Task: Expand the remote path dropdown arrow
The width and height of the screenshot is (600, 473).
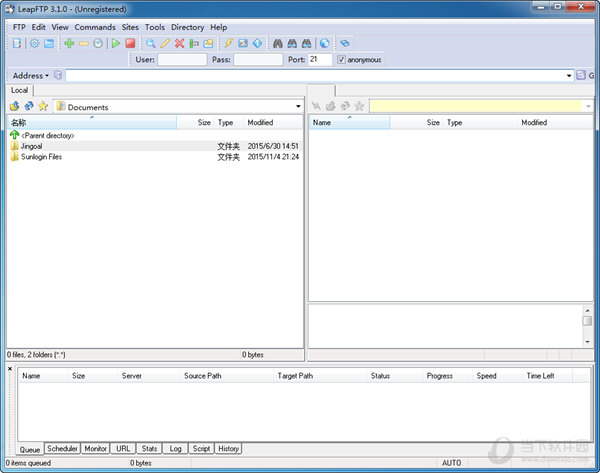Action: coord(588,106)
